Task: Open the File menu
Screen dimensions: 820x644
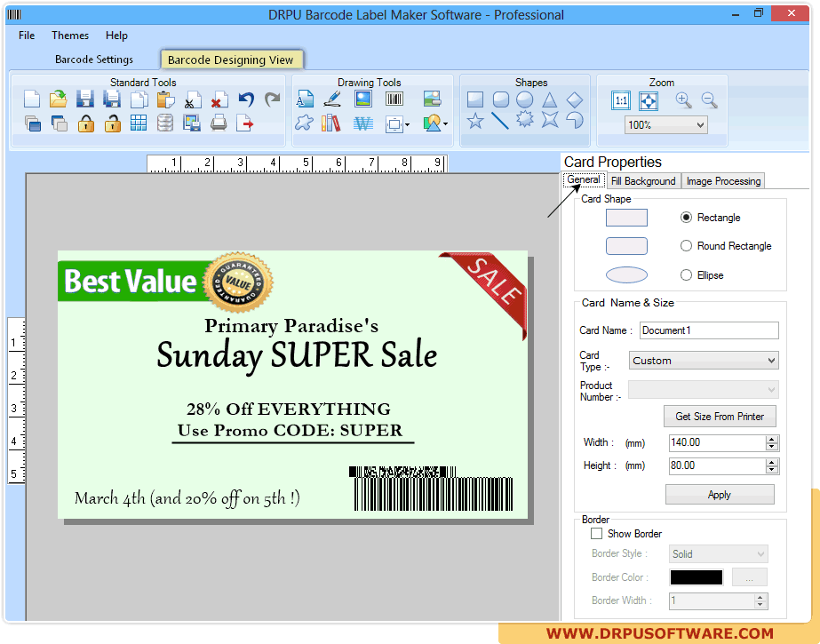Action: coord(27,36)
